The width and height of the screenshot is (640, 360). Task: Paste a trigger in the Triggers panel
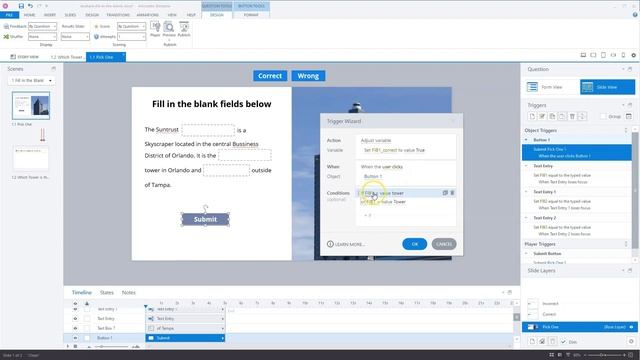(x=562, y=117)
